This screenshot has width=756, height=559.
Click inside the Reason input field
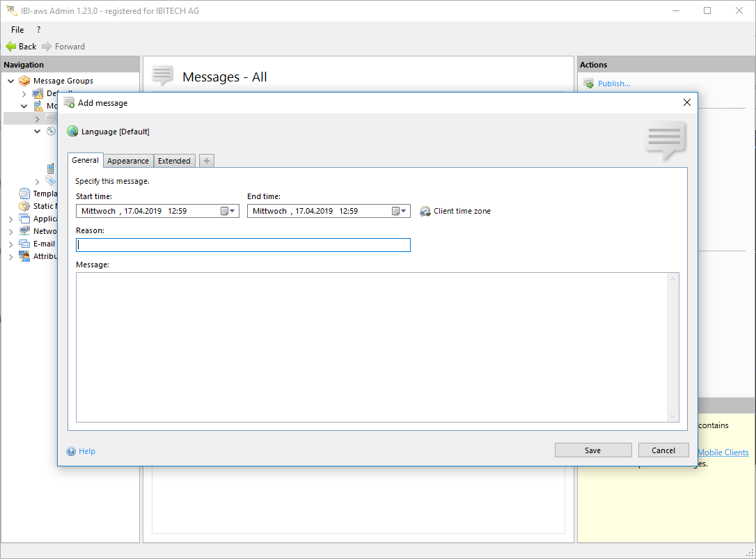(x=243, y=245)
